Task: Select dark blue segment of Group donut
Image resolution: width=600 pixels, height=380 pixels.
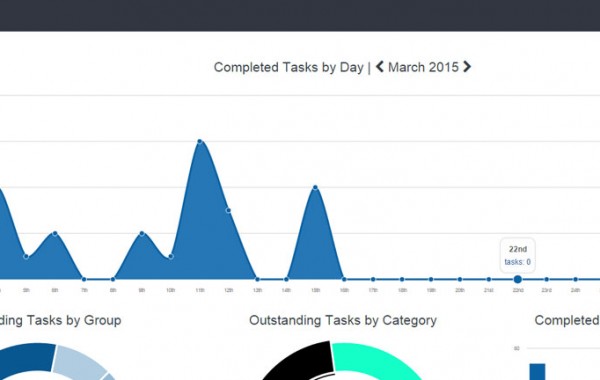Action: pyautogui.click(x=27, y=357)
